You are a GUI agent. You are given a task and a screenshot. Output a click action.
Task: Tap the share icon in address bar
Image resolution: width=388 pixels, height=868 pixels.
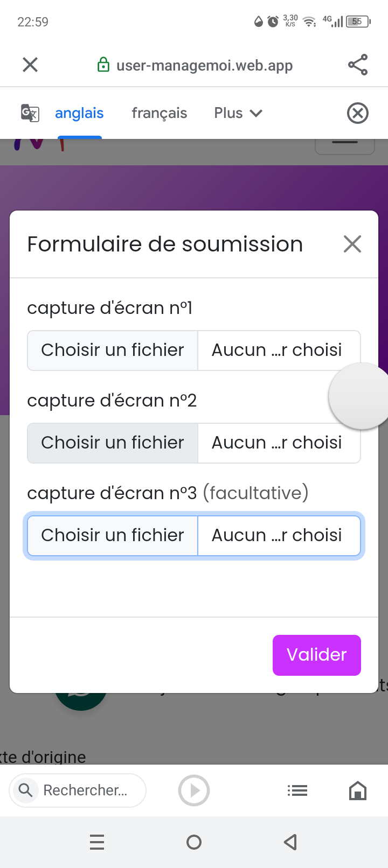358,65
